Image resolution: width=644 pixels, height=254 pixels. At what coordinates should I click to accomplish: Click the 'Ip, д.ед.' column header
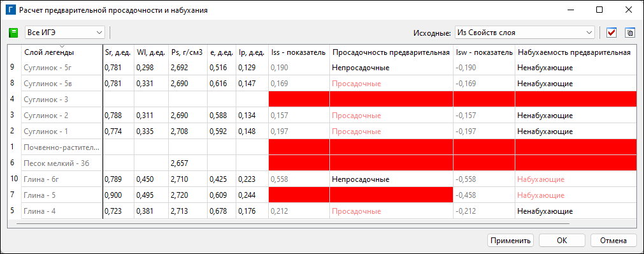pos(252,52)
